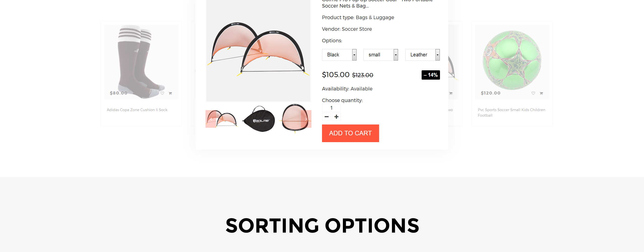Decrease quantity with the minus button
The width and height of the screenshot is (644, 252).
[x=327, y=117]
